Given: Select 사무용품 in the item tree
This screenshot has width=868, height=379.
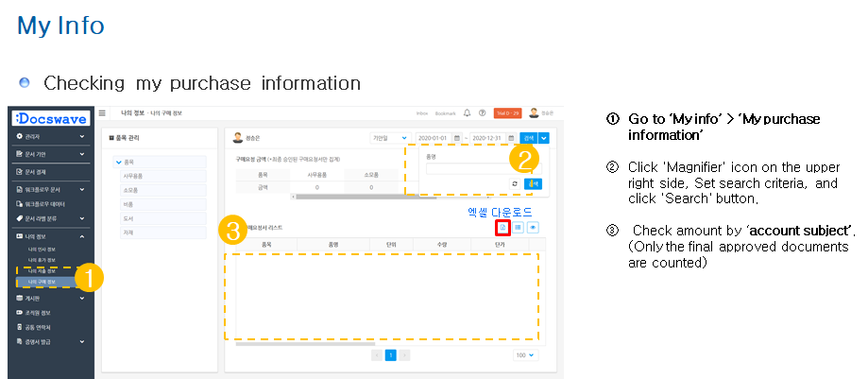Looking at the screenshot, I should [163, 176].
